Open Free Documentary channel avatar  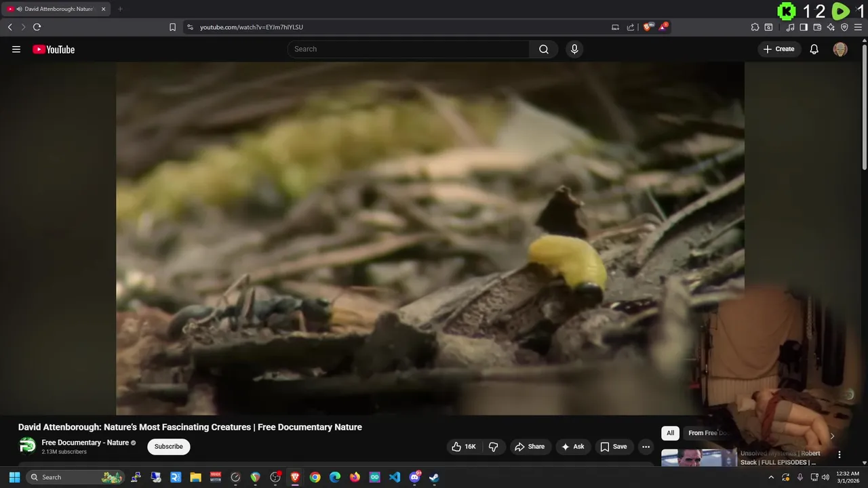tap(28, 445)
